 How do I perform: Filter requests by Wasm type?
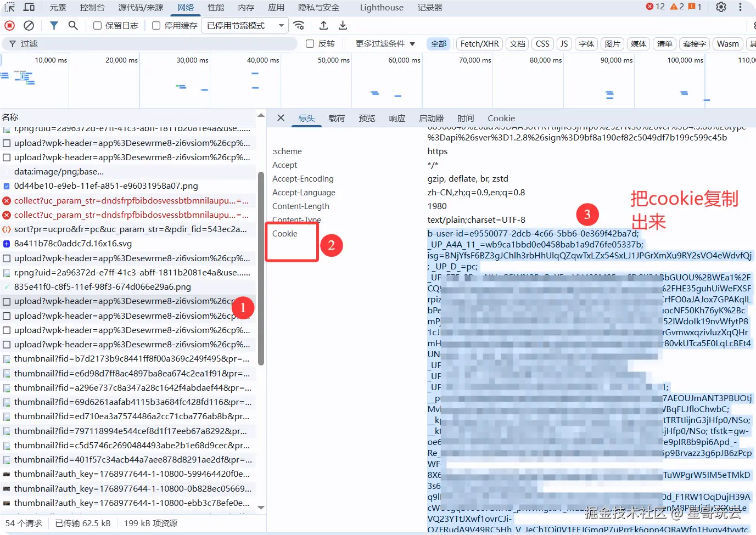click(727, 44)
